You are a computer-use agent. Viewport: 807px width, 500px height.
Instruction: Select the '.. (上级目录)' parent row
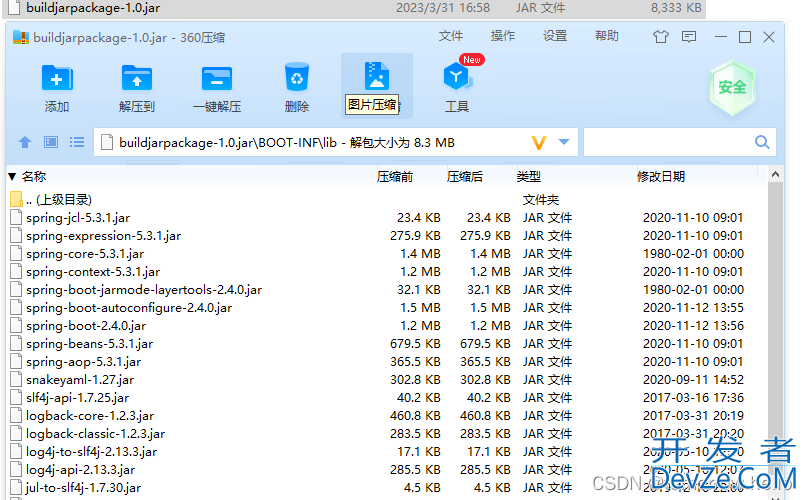[x=386, y=199]
